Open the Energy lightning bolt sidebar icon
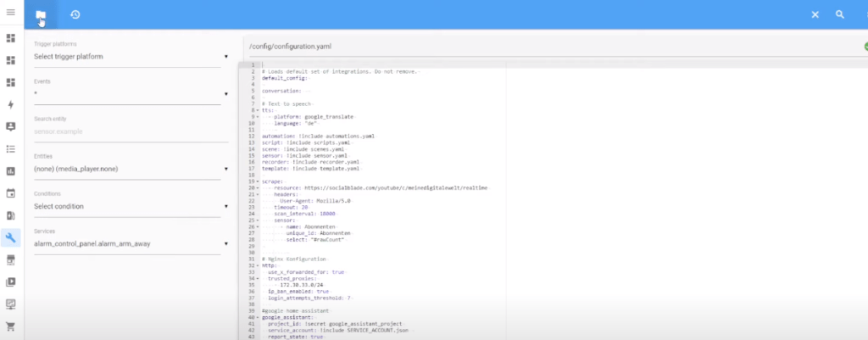This screenshot has height=340, width=868. [x=11, y=104]
